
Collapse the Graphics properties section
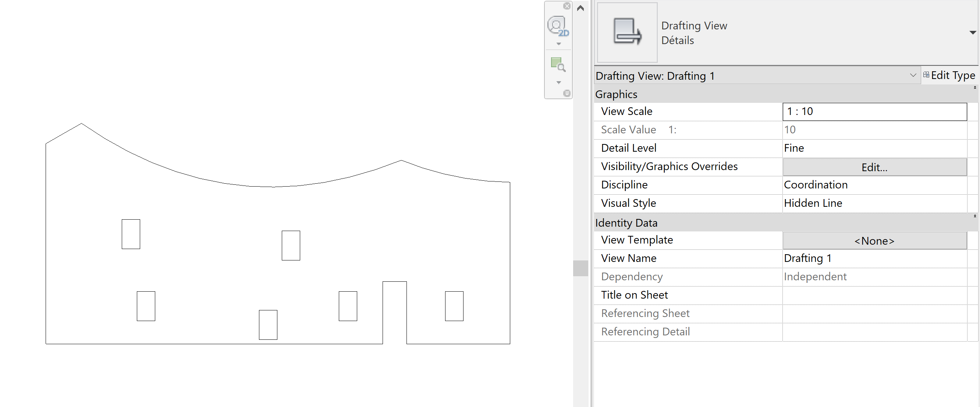[x=975, y=88]
